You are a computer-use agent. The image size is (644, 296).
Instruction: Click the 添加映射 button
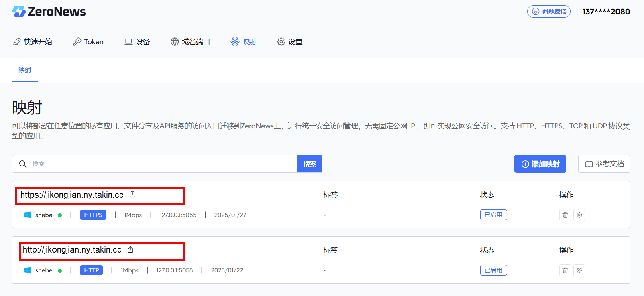coord(540,164)
